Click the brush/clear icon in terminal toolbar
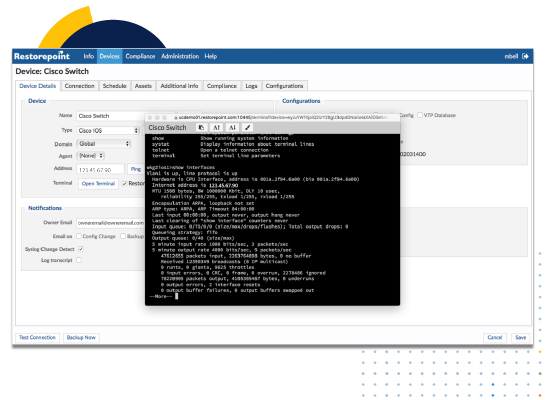This screenshot has height=400, width=547. click(x=247, y=128)
